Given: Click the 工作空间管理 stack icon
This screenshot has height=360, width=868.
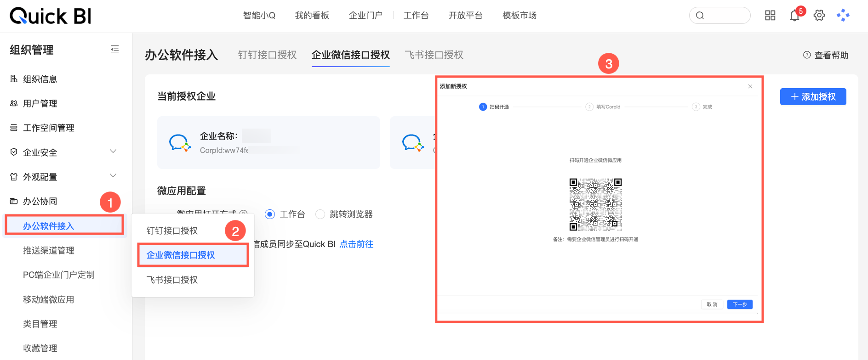Looking at the screenshot, I should (x=14, y=128).
